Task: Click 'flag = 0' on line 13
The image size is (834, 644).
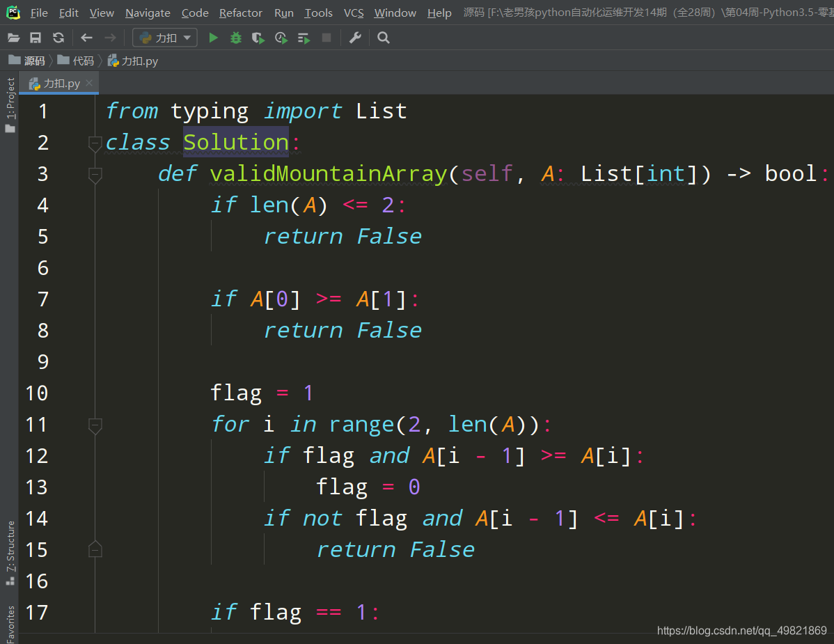Action: [x=368, y=487]
